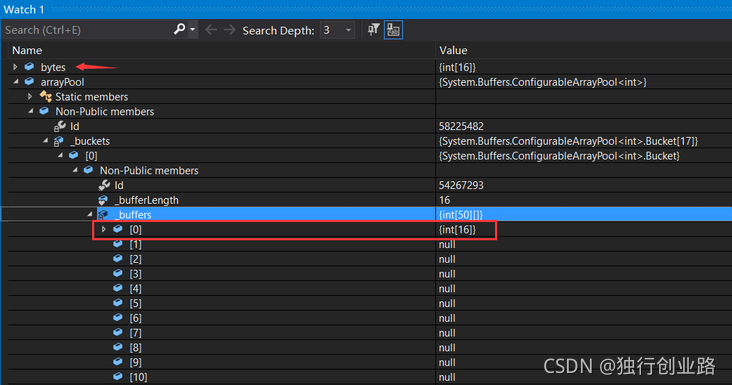Click the Static members icon
The width and height of the screenshot is (732, 385).
point(45,96)
